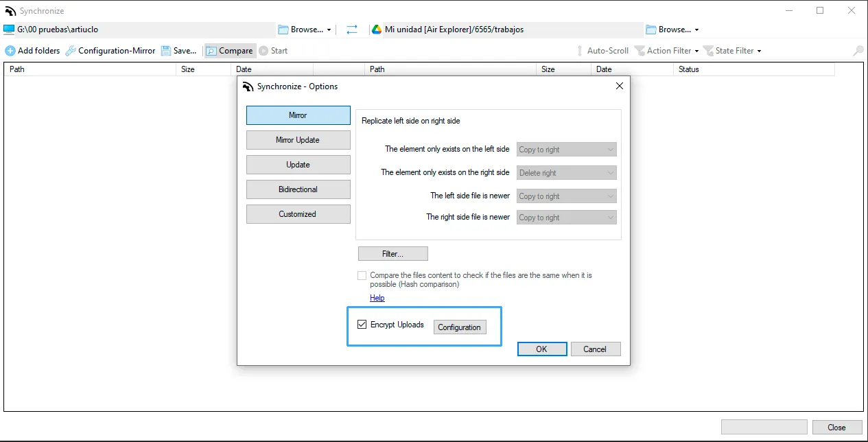Click the right Path column header
The image size is (868, 442).
click(450, 69)
